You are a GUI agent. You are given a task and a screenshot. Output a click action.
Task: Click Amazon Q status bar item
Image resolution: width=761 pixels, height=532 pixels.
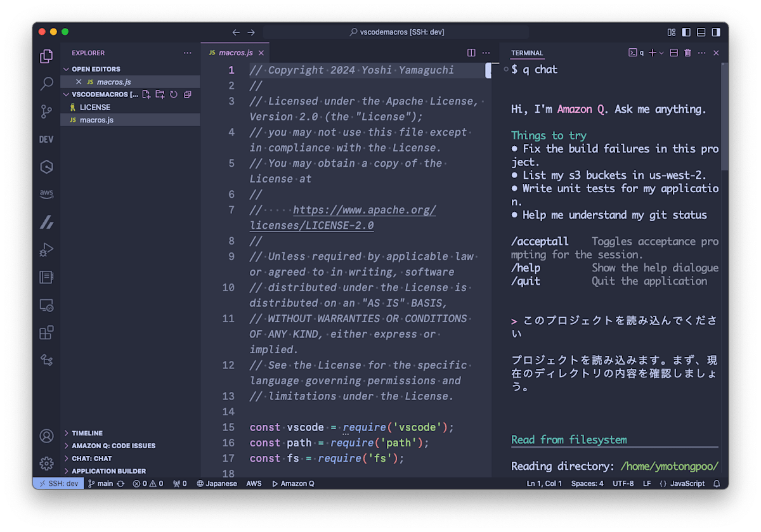click(x=293, y=483)
